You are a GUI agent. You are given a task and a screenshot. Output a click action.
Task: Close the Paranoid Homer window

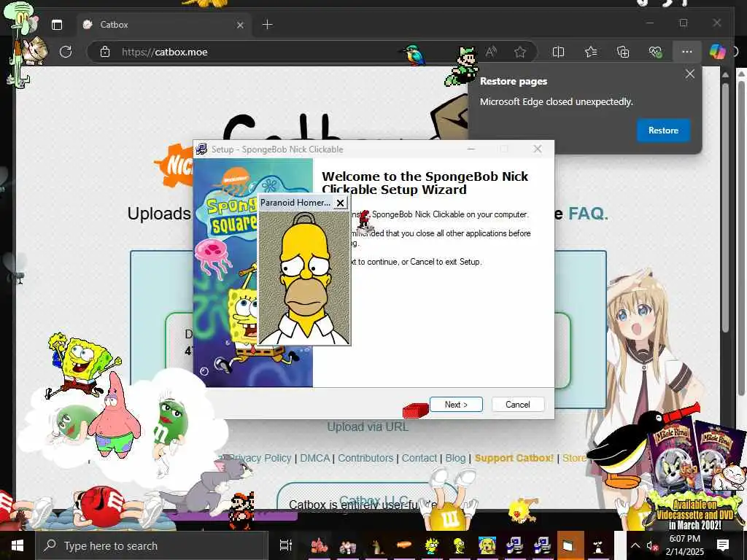pyautogui.click(x=340, y=203)
